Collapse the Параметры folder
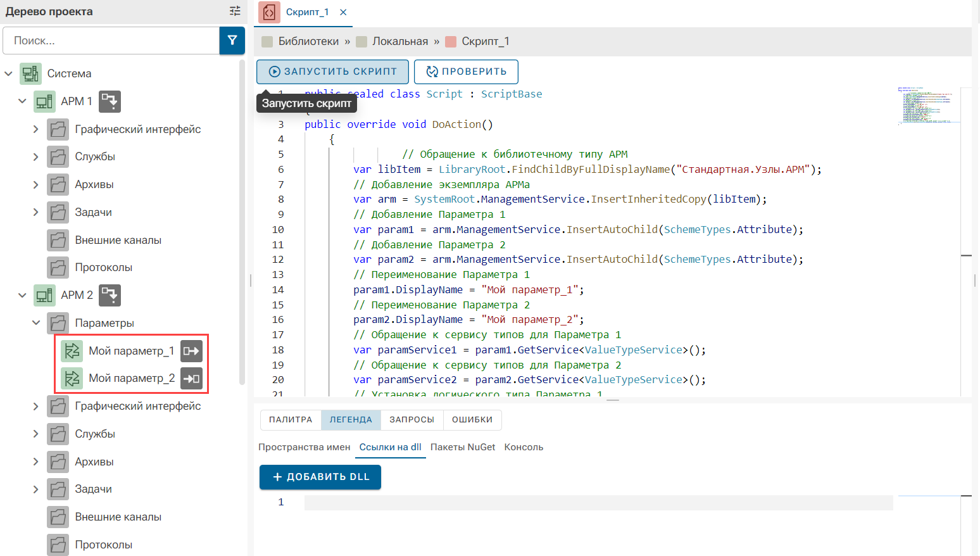The image size is (980, 556). click(x=36, y=323)
